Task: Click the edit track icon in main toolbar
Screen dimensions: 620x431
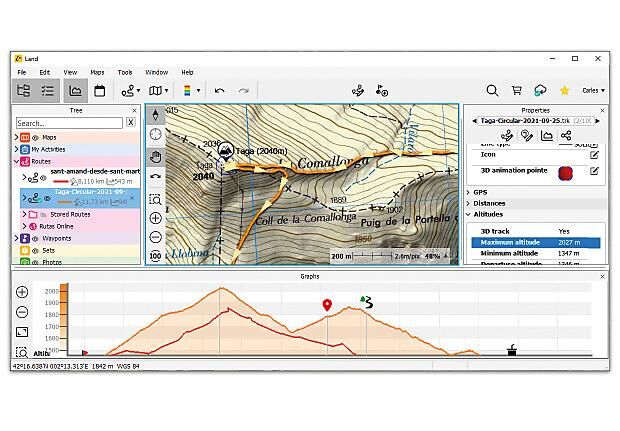Action: click(x=358, y=91)
